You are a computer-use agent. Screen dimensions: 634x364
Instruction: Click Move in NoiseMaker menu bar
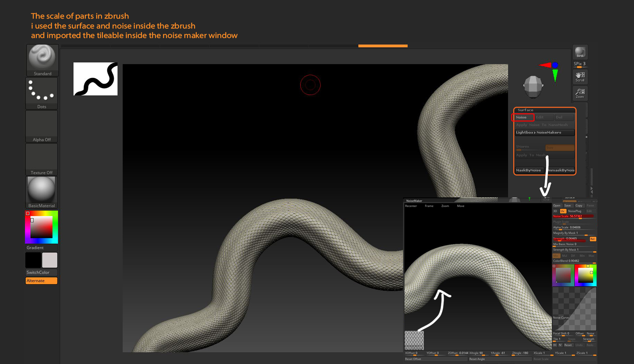[x=460, y=206]
